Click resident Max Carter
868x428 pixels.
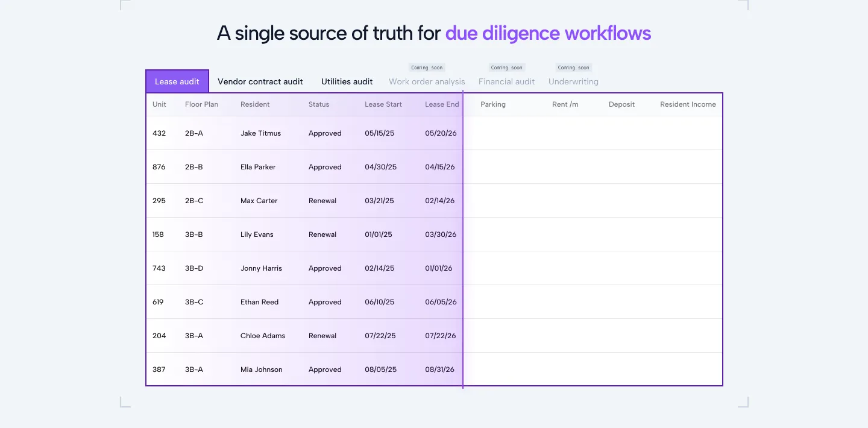tap(259, 201)
